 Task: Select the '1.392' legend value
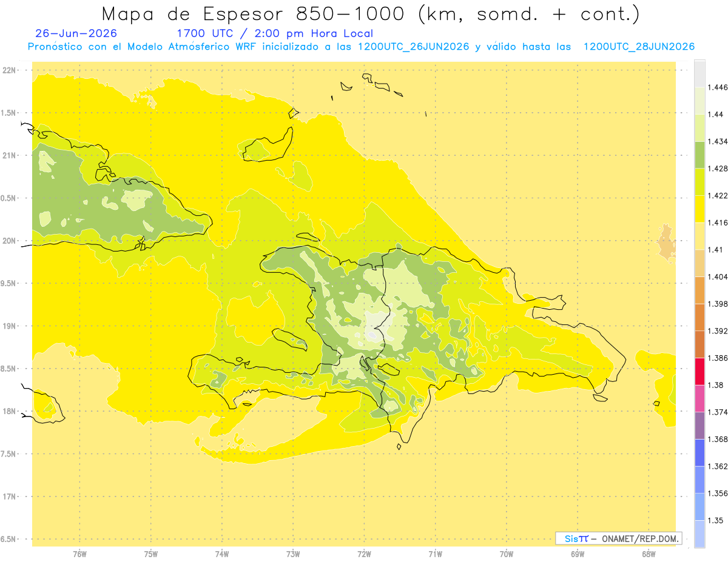pos(718,331)
